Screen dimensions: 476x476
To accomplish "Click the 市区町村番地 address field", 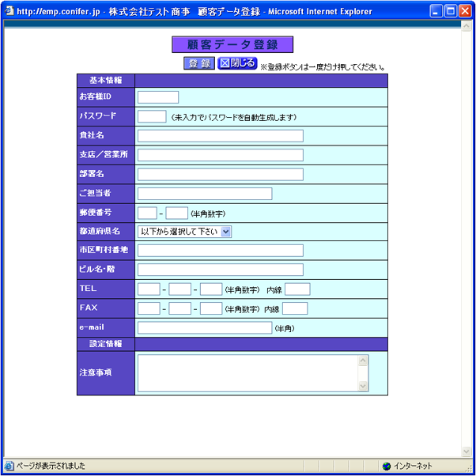I will 221,251.
